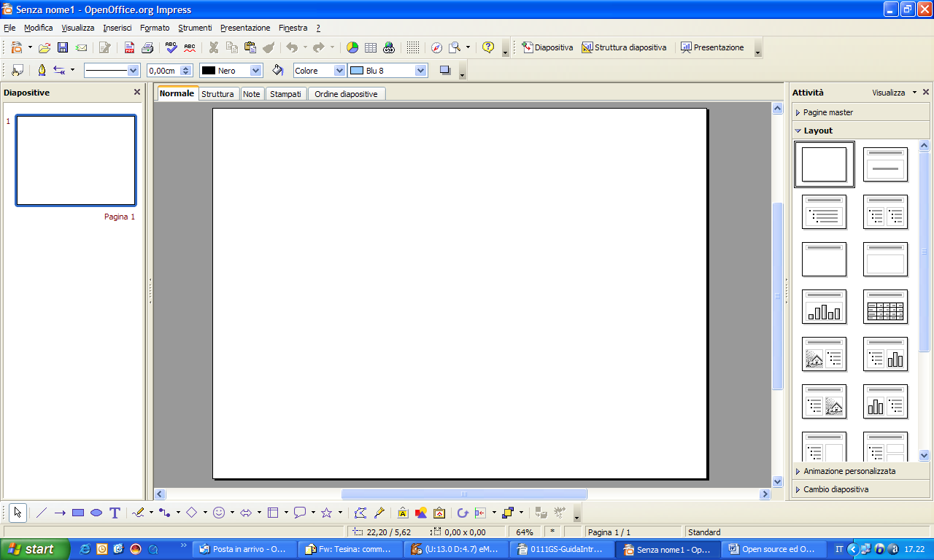Screen dimensions: 934x560
Task: Switch to the Struttura tab
Action: (x=217, y=94)
